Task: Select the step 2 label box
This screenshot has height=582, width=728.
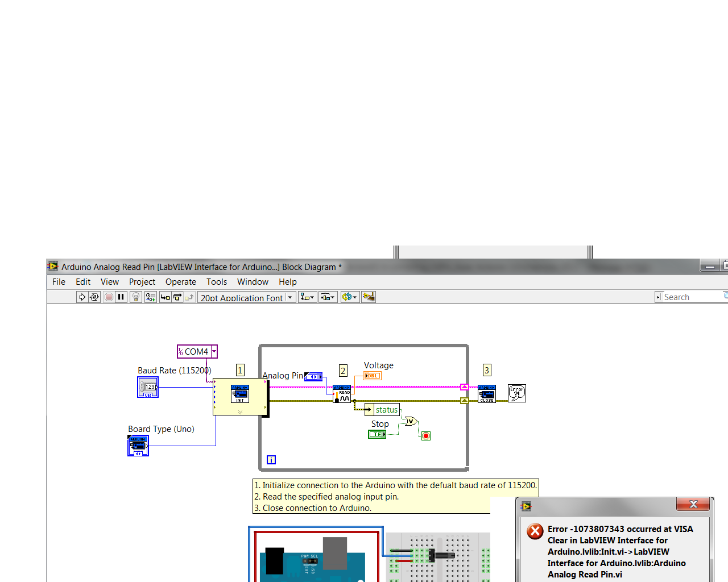Action: coord(343,371)
